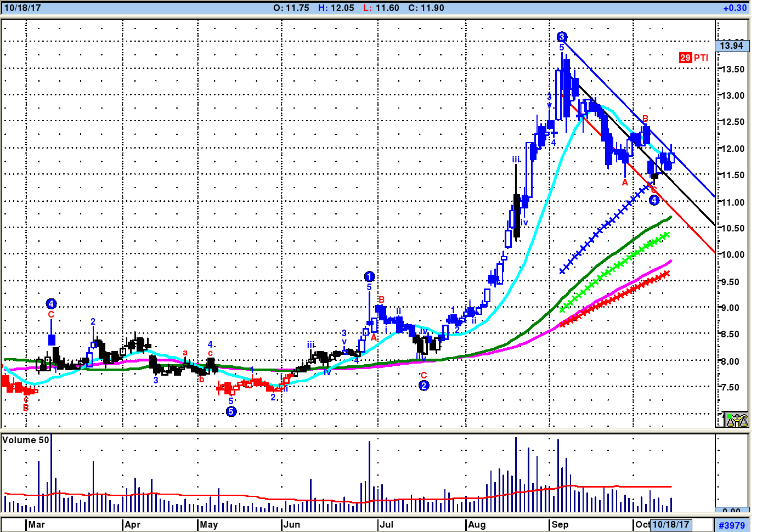This screenshot has width=768, height=532.
Task: Click the circled wave 4 marker in October
Action: [654, 200]
